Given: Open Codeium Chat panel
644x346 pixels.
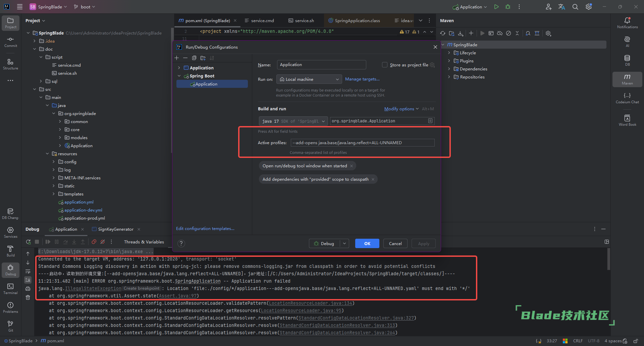Looking at the screenshot, I should 627,98.
